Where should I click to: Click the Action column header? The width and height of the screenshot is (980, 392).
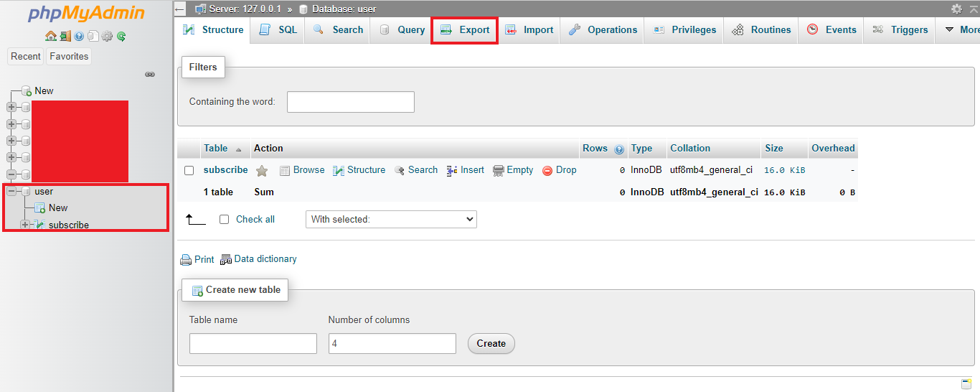268,149
